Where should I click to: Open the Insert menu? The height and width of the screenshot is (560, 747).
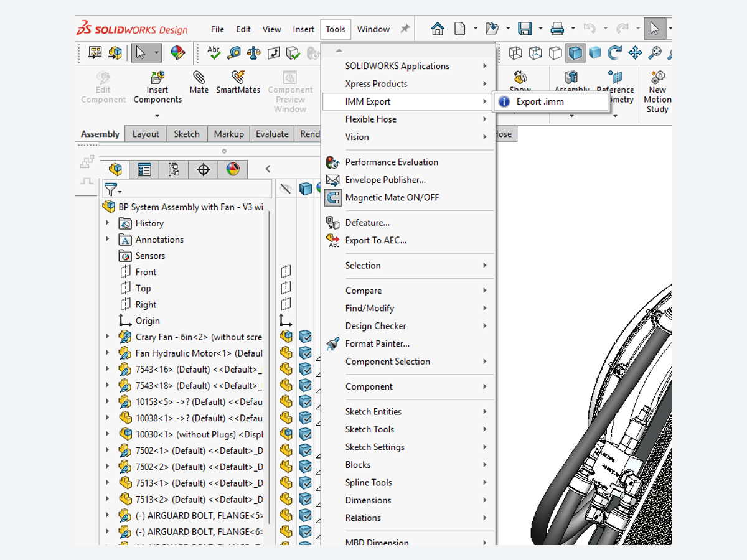click(304, 29)
